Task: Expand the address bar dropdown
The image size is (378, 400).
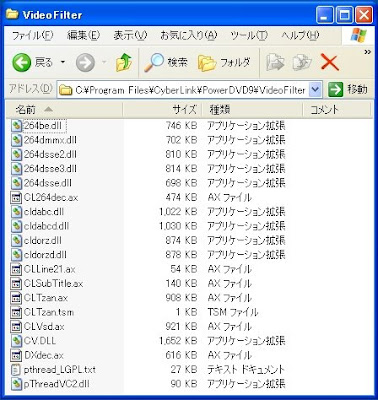Action: (315, 90)
